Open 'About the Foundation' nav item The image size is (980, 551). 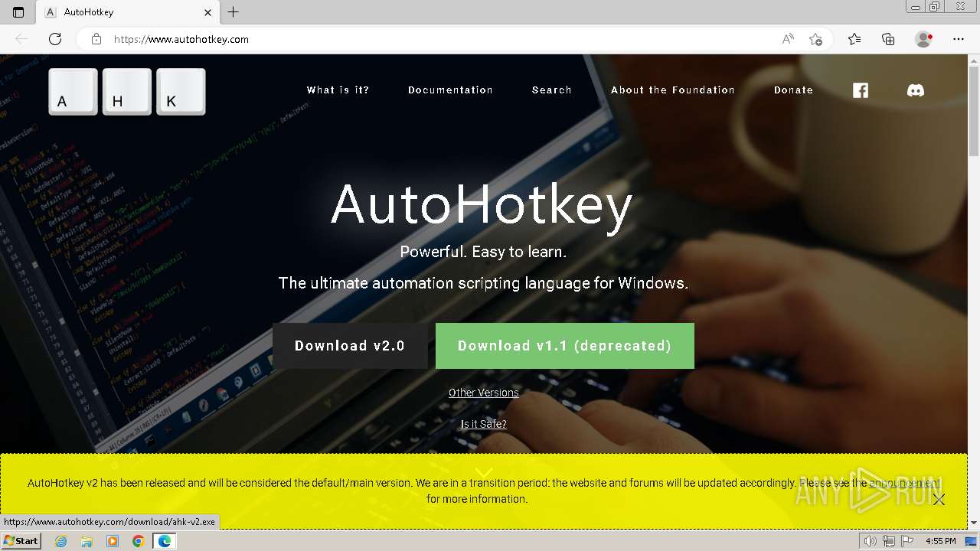[x=673, y=90]
